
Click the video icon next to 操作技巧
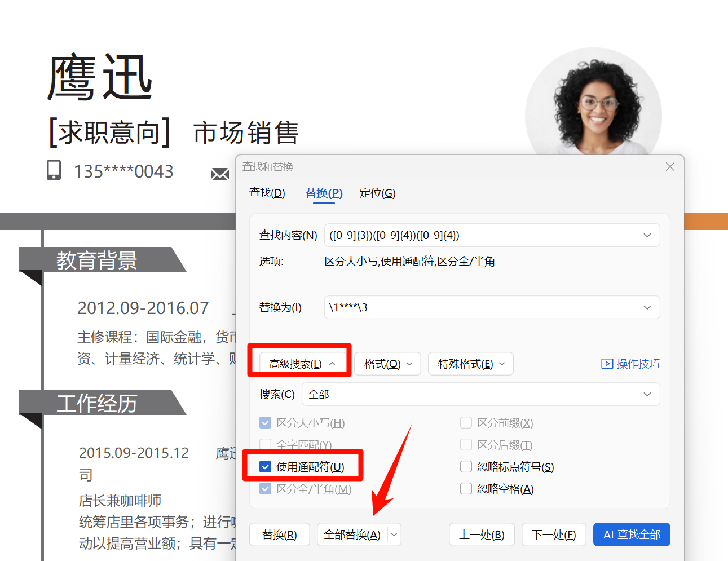point(607,364)
